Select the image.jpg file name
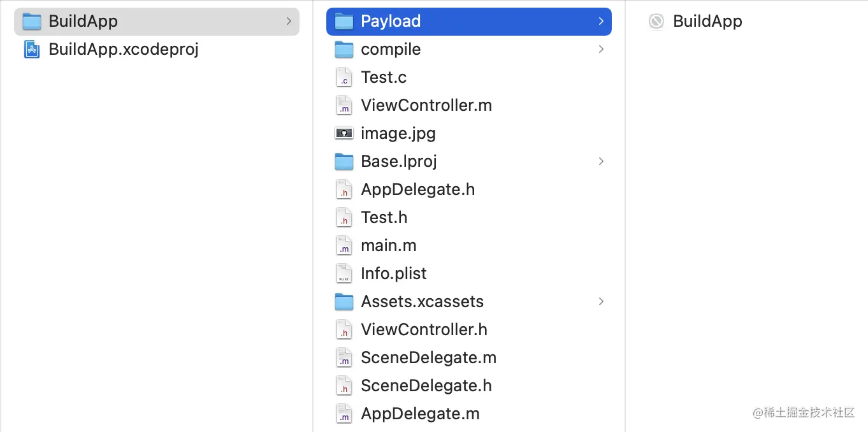 point(398,133)
